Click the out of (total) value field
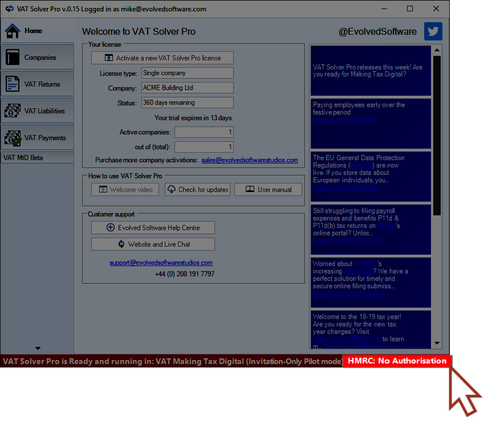504x421 pixels. (x=204, y=147)
